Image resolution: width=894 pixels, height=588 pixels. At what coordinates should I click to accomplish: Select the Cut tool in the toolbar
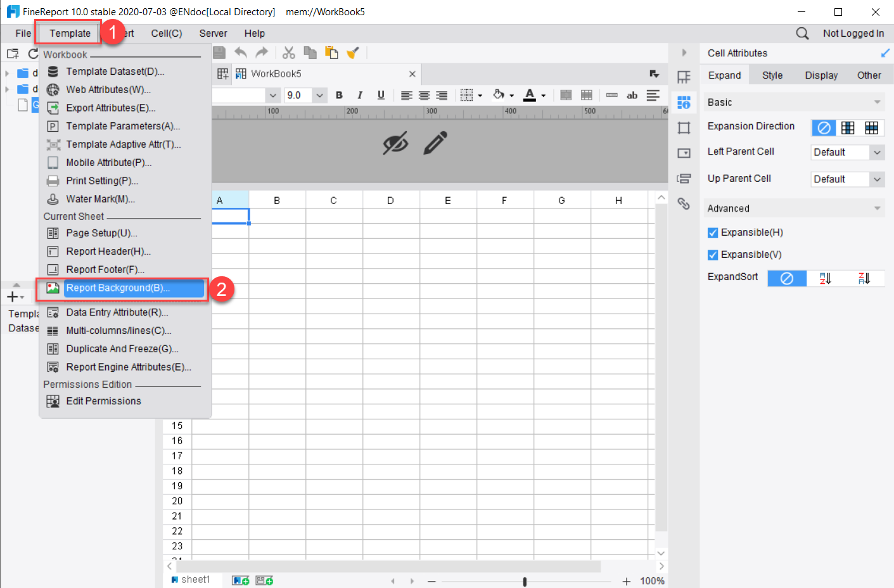coord(288,53)
